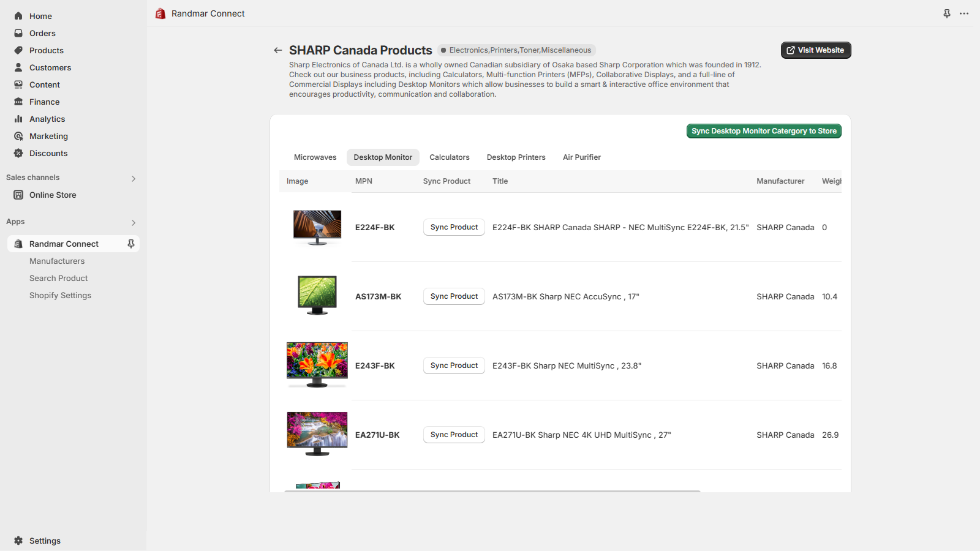Screen dimensions: 980x551
Task: Click the E243F-BK MPN cell
Action: 375,365
